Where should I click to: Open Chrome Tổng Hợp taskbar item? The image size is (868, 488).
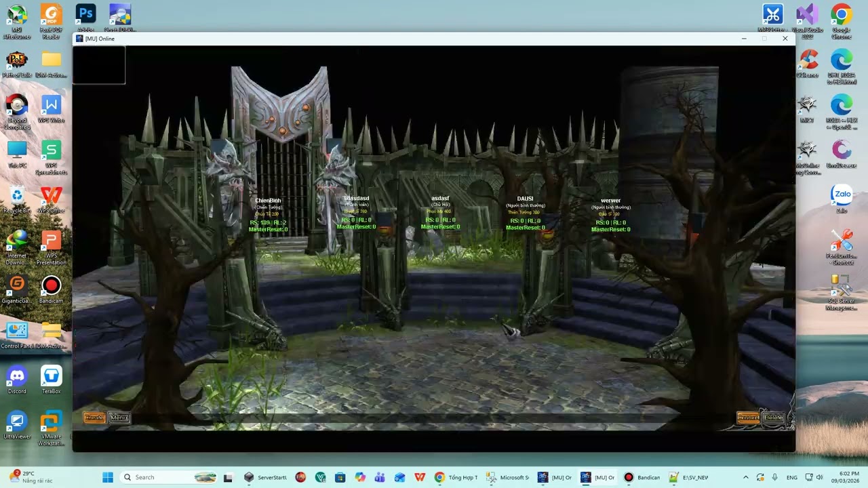coord(456,477)
